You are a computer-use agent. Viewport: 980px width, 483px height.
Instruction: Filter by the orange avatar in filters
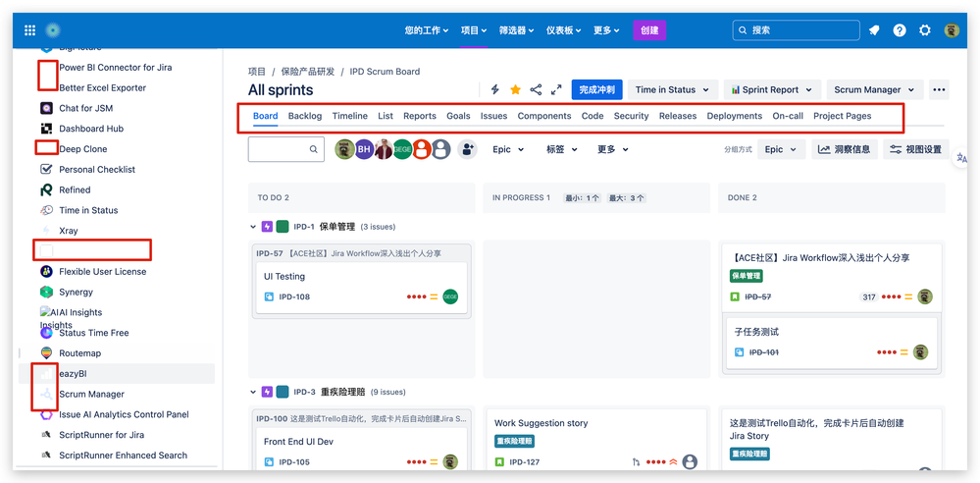click(x=422, y=149)
